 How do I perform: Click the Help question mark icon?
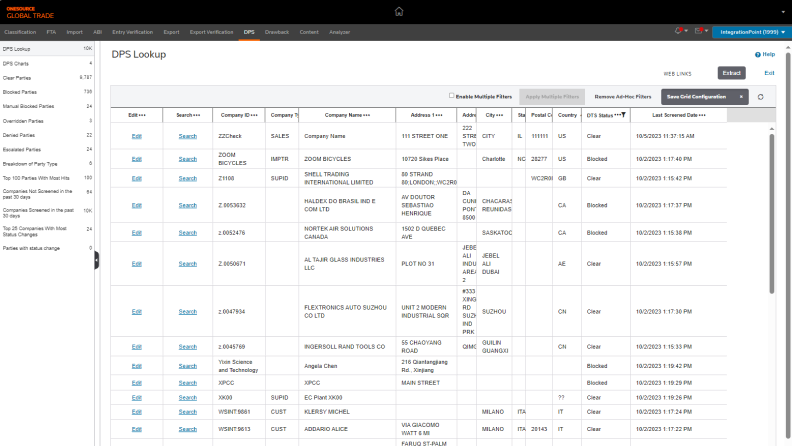click(758, 55)
